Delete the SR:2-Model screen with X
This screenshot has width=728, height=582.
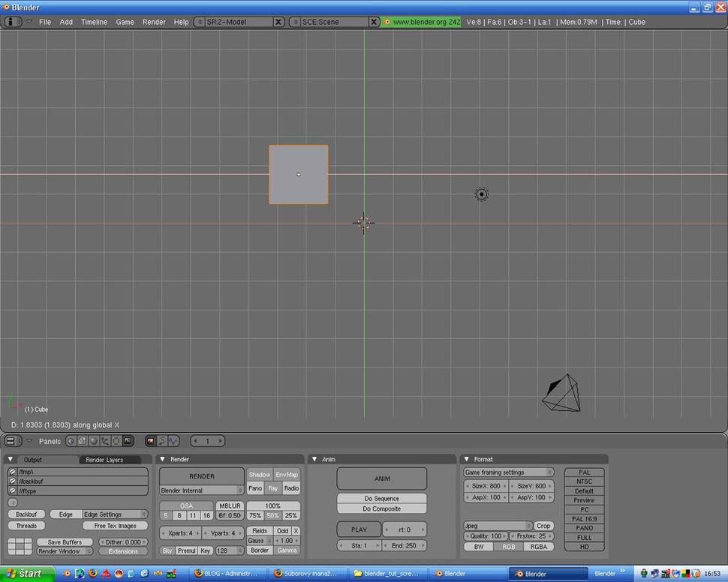tap(278, 22)
